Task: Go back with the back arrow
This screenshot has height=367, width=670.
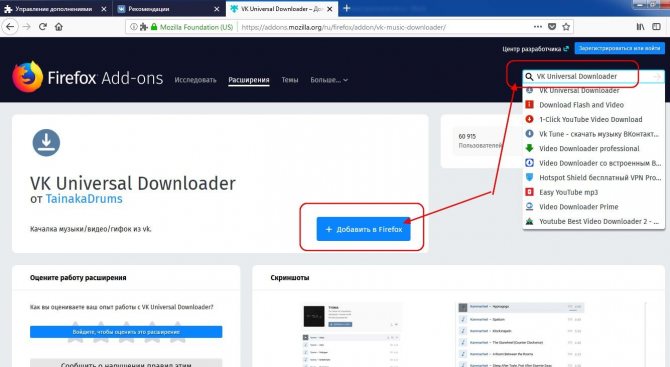Action: [x=10, y=26]
